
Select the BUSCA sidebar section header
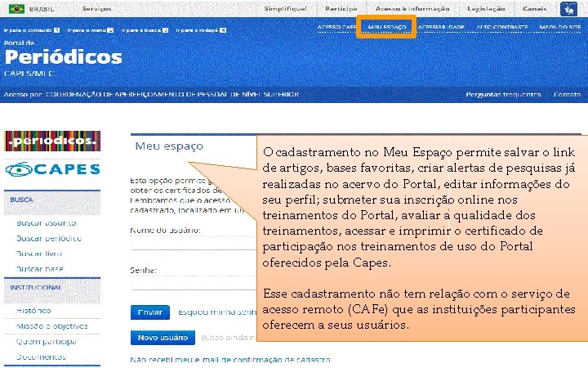click(52, 202)
